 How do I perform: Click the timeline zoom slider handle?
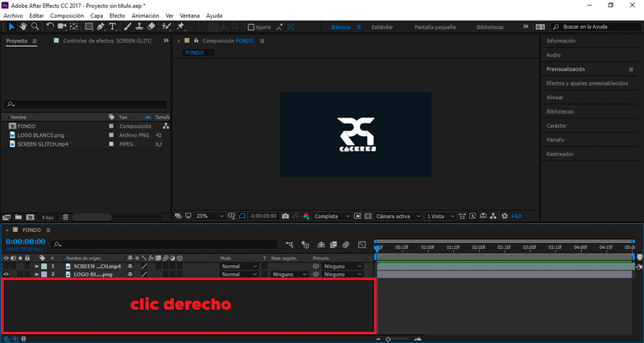[x=388, y=339]
